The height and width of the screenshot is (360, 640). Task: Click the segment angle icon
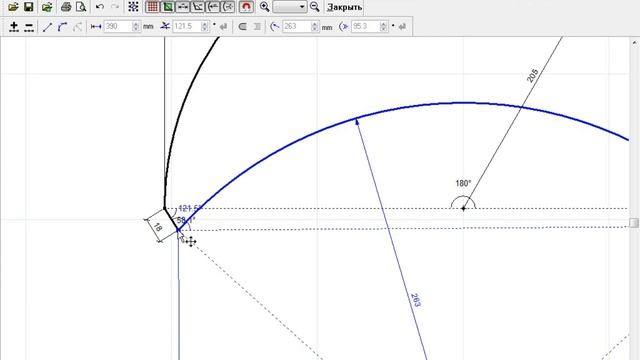point(165,27)
